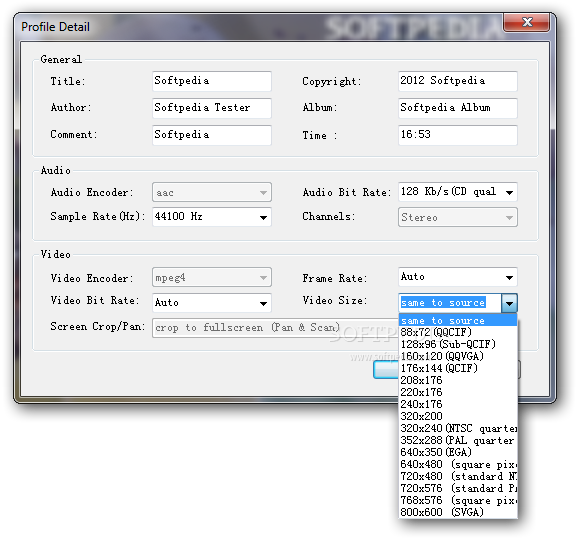This screenshot has height=541, width=577.
Task: Click the Copyright field with 2012 Softpedia
Action: point(457,81)
